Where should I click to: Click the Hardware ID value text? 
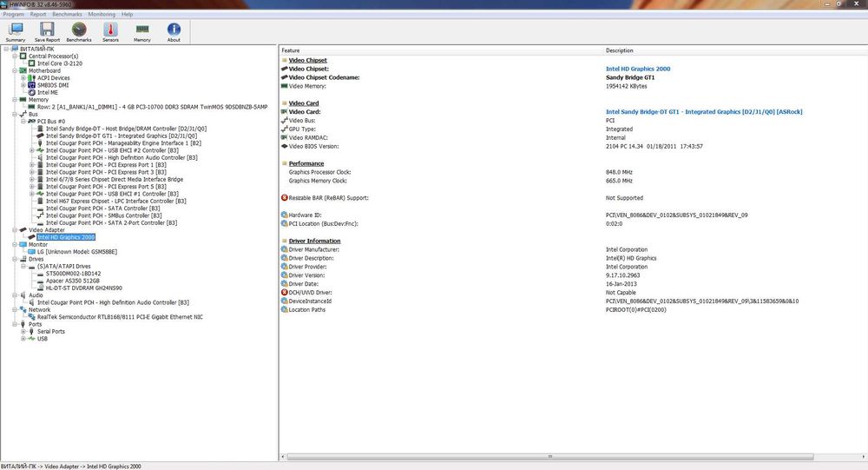click(x=676, y=215)
